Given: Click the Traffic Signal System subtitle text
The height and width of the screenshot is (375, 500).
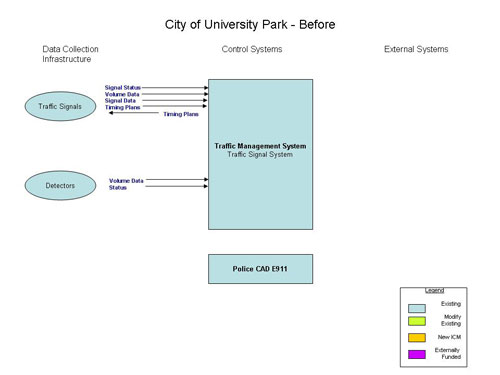Looking at the screenshot, I should (260, 154).
